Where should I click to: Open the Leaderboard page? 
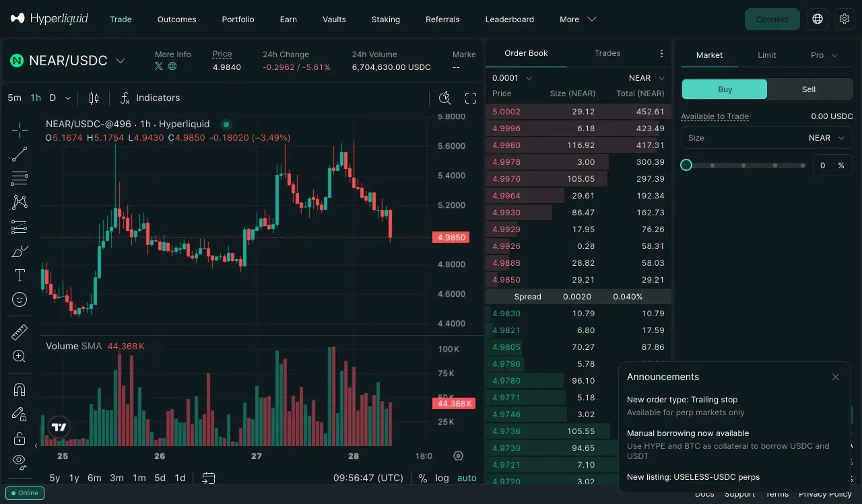[509, 20]
